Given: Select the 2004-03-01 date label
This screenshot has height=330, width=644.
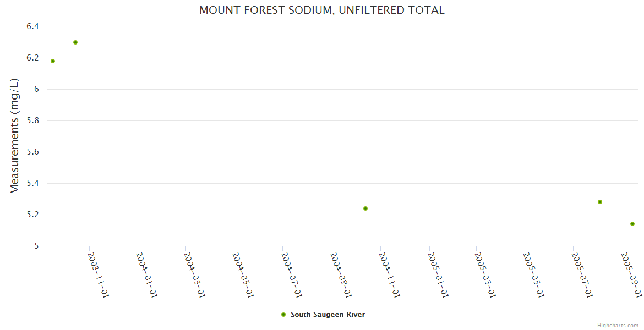Looking at the screenshot, I should click(x=195, y=274).
